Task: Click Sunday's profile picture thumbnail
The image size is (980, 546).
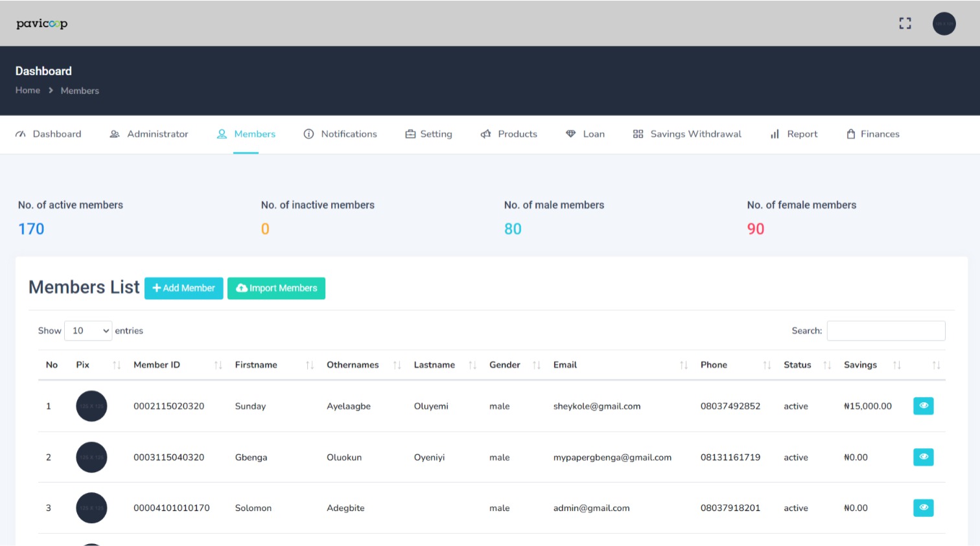Action: click(x=91, y=406)
